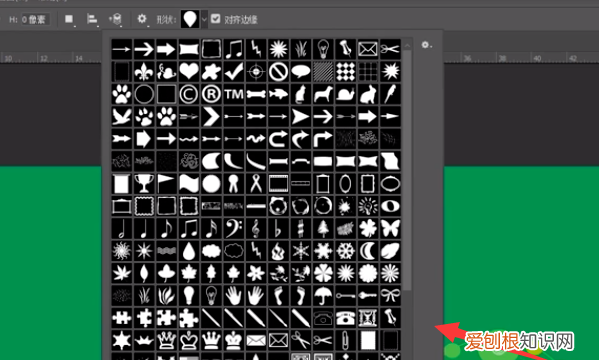
Task: Open path arrangement options
Action: tap(116, 19)
